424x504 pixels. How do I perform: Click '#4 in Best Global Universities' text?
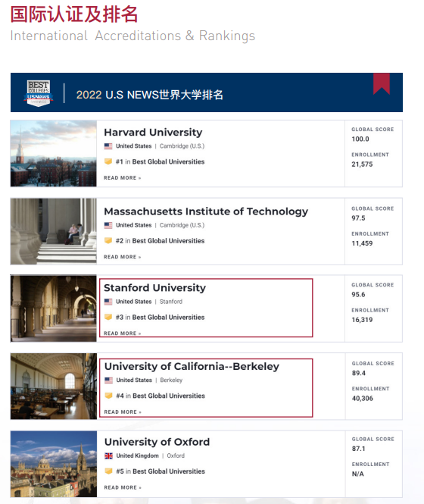click(161, 396)
